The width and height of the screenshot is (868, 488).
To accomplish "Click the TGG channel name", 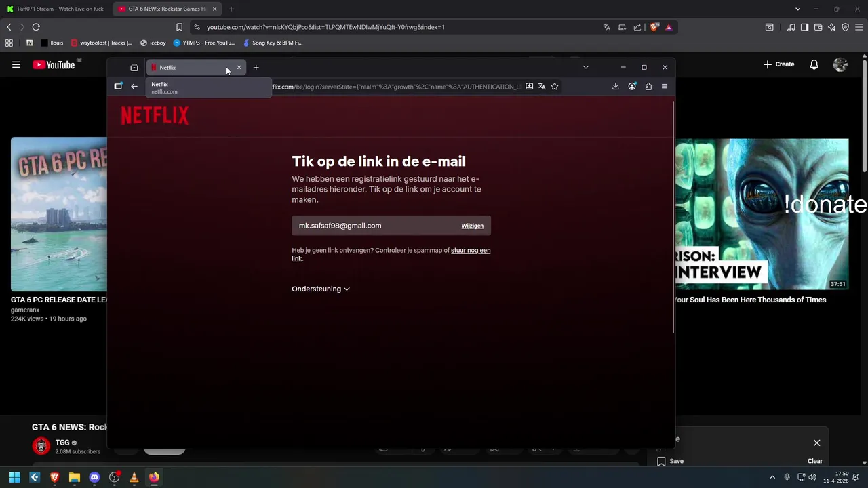I will tap(63, 443).
